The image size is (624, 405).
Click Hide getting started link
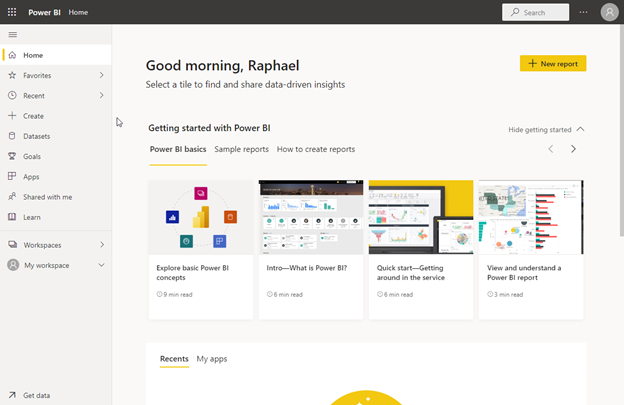540,130
